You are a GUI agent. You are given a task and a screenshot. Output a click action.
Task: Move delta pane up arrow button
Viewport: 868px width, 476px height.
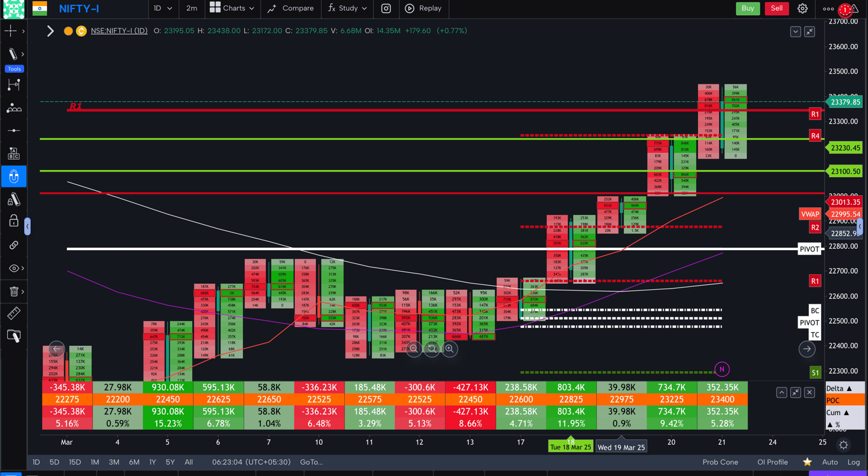click(782, 392)
